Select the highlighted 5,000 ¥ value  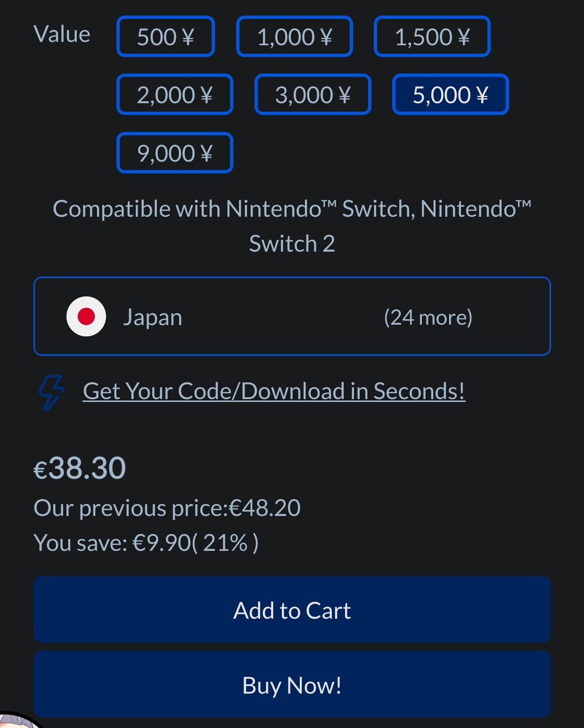(x=451, y=94)
